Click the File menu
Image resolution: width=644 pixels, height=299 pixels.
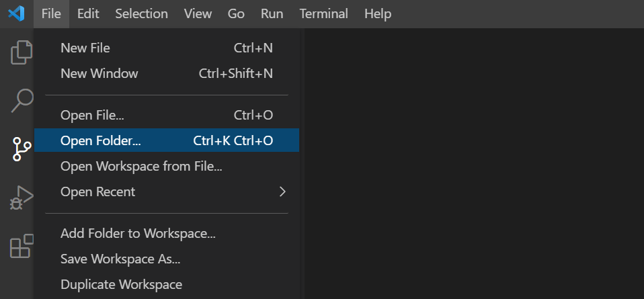click(51, 13)
